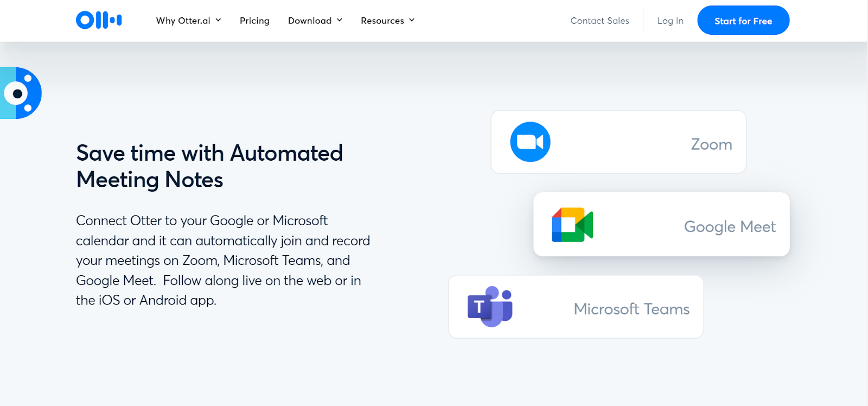The image size is (868, 406).
Task: Click the Log In link
Action: pos(670,21)
